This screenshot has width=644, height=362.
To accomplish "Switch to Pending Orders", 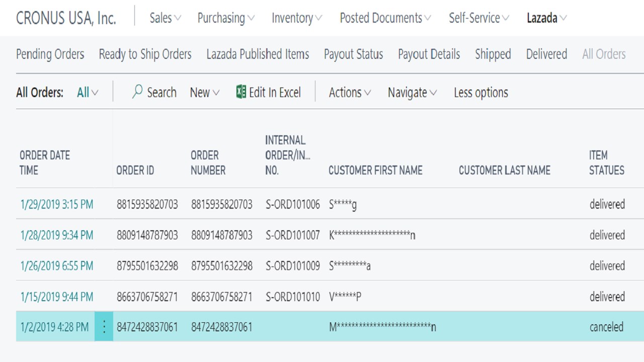I will click(x=50, y=54).
